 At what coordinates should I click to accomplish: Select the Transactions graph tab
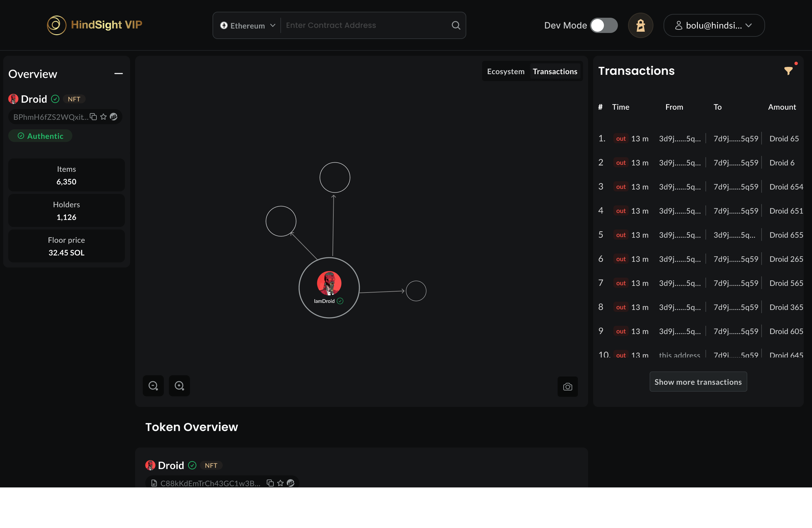pos(555,72)
